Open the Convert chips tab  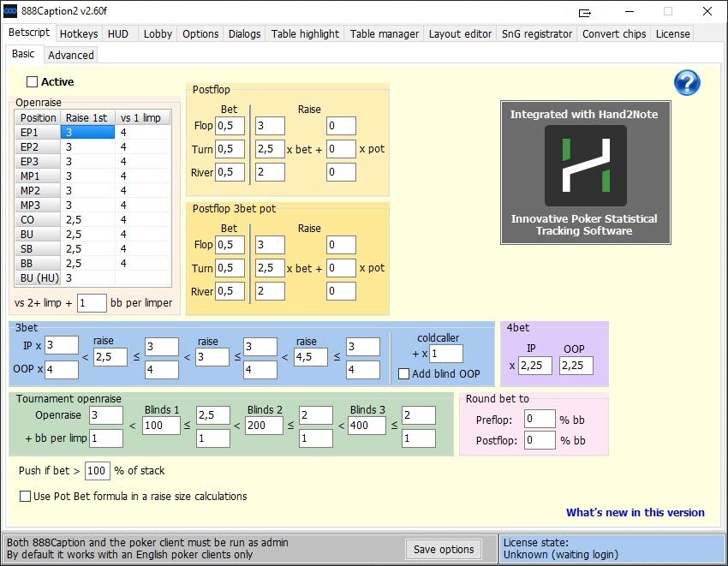(614, 34)
